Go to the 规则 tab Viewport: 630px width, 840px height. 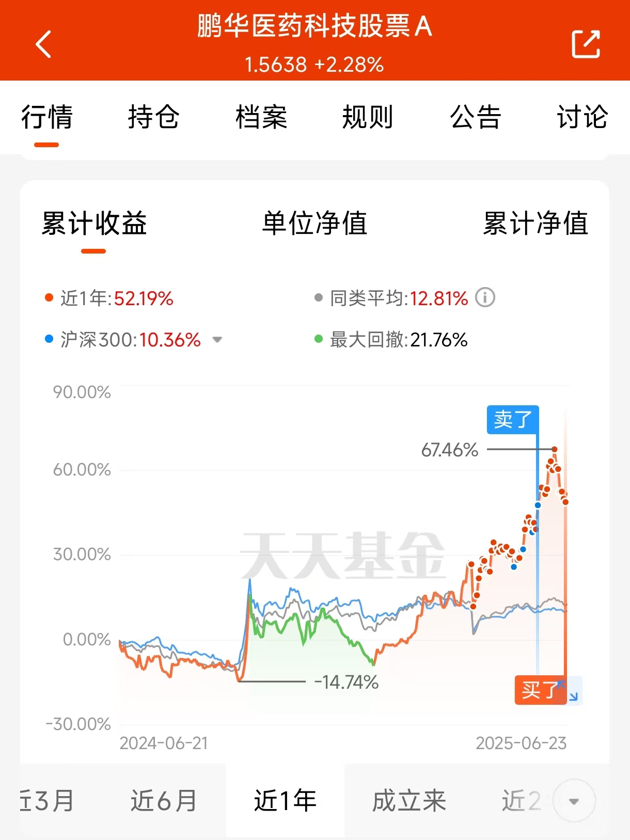point(368,117)
